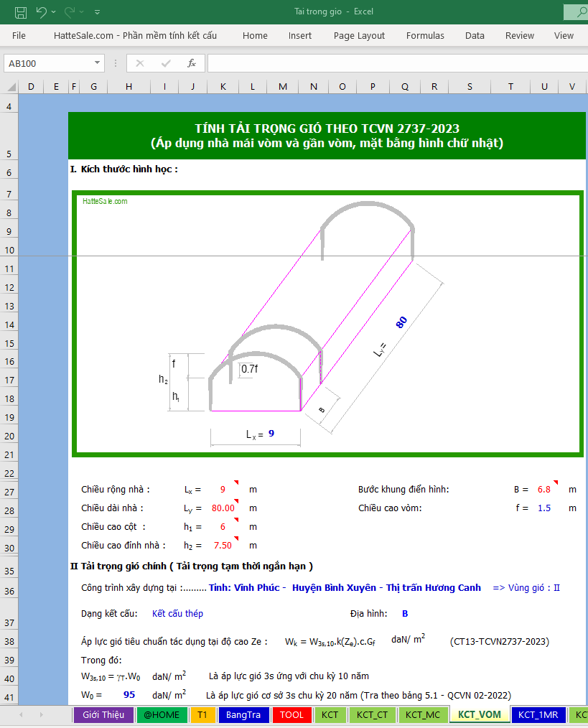Switch to the Insert ribbon tab

(x=299, y=36)
